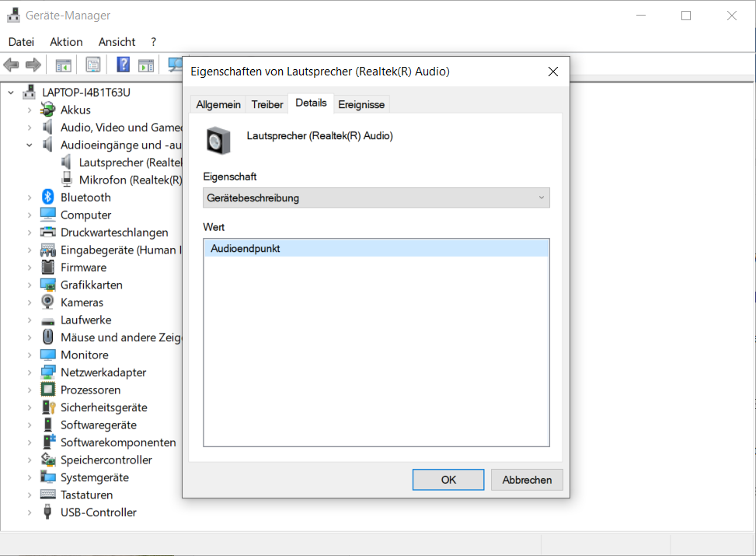Image resolution: width=756 pixels, height=556 pixels.
Task: Minimize the Geräte-Manager window
Action: (x=641, y=16)
